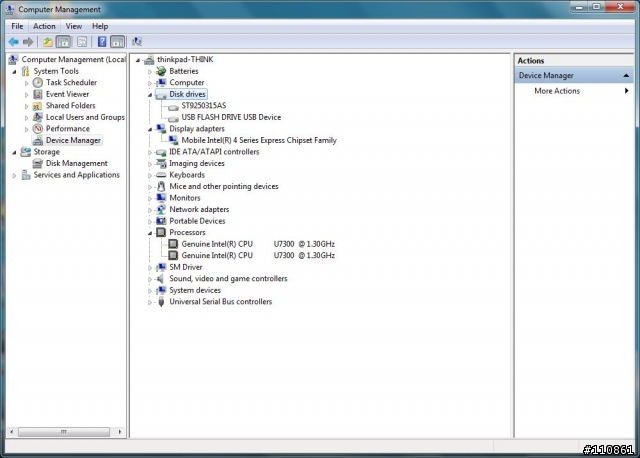Screen dimensions: 640x458
Task: Click the Imaging devices camera icon
Action: pos(162,163)
